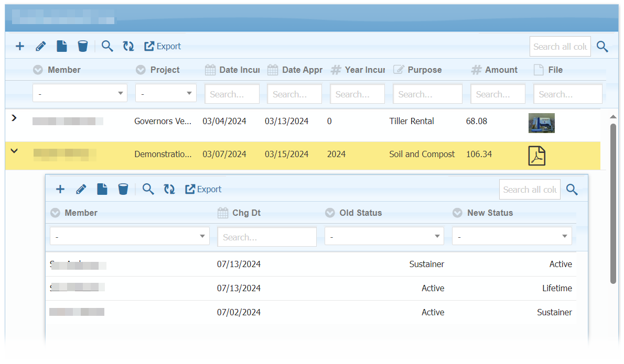Focus the Purpose column search field

427,94
